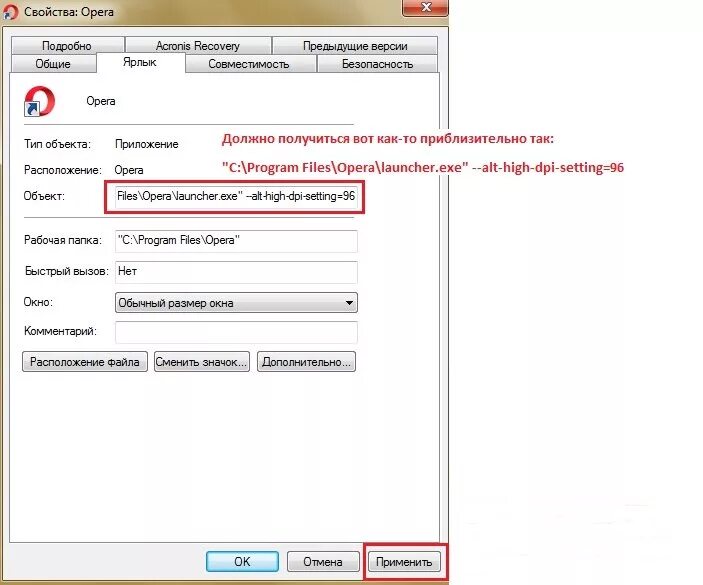Click the Комментарий: label
703x585 pixels.
[x=60, y=331]
